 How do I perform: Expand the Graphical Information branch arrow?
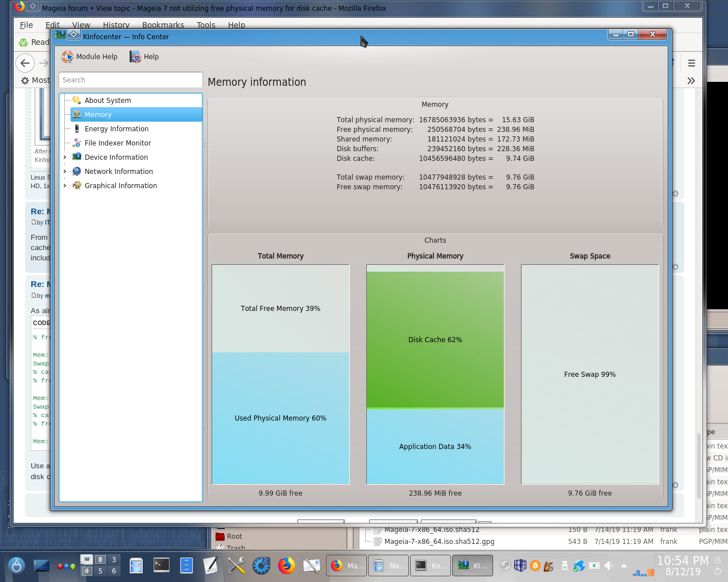click(65, 186)
